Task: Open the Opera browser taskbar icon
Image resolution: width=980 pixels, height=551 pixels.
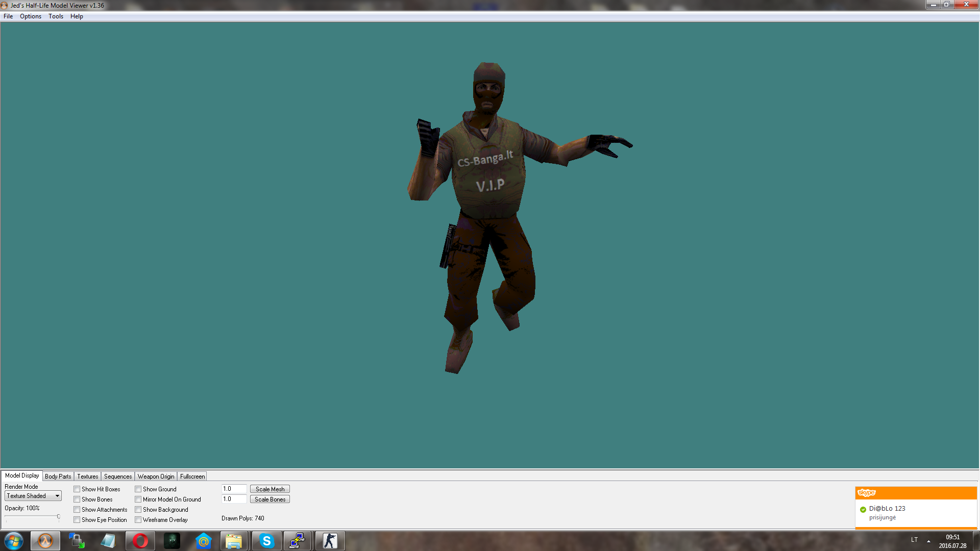Action: (x=140, y=541)
